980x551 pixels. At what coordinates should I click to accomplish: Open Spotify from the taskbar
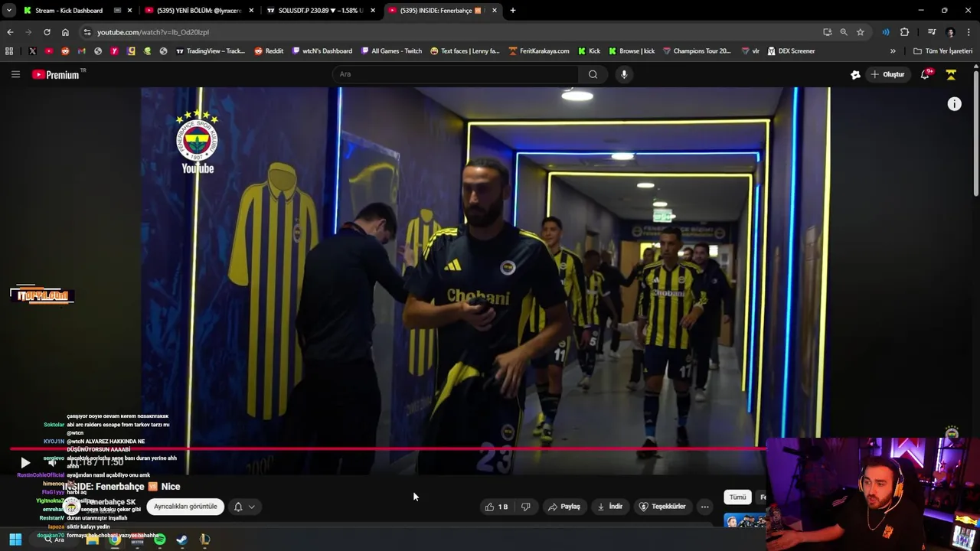pyautogui.click(x=159, y=540)
